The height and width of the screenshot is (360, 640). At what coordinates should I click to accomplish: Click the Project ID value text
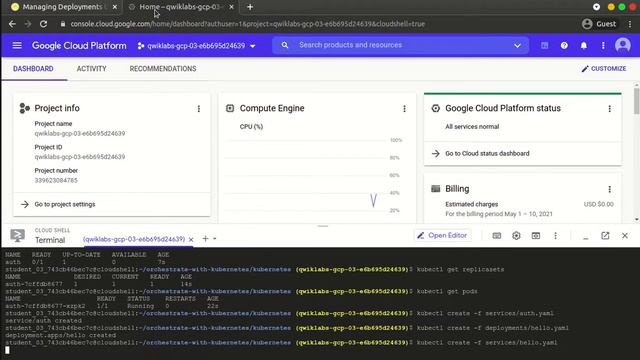80,157
